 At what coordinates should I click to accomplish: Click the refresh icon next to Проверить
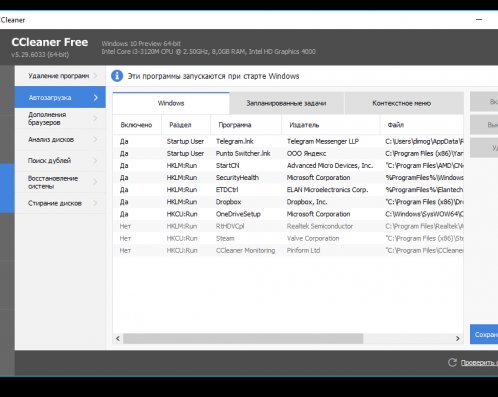[x=452, y=362]
